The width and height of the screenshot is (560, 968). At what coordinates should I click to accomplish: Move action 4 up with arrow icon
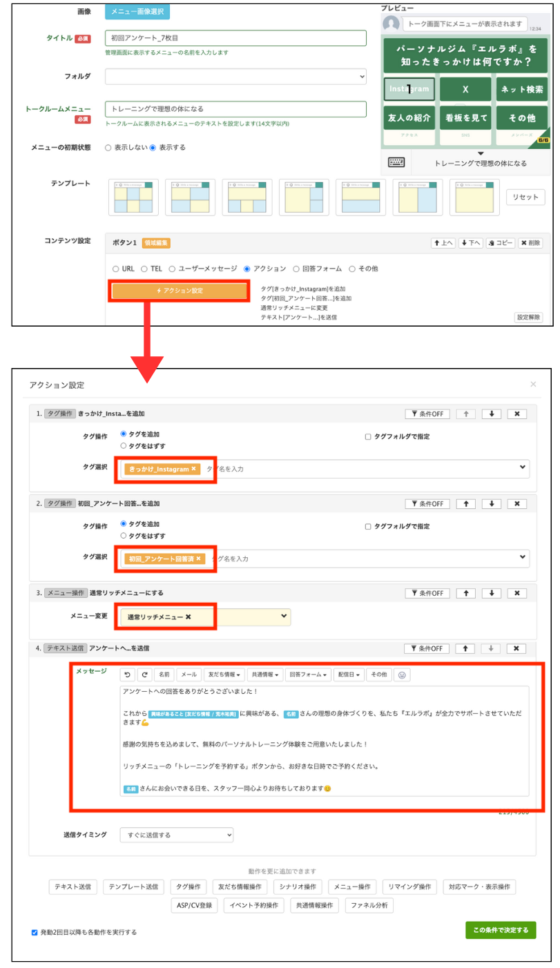coord(466,648)
